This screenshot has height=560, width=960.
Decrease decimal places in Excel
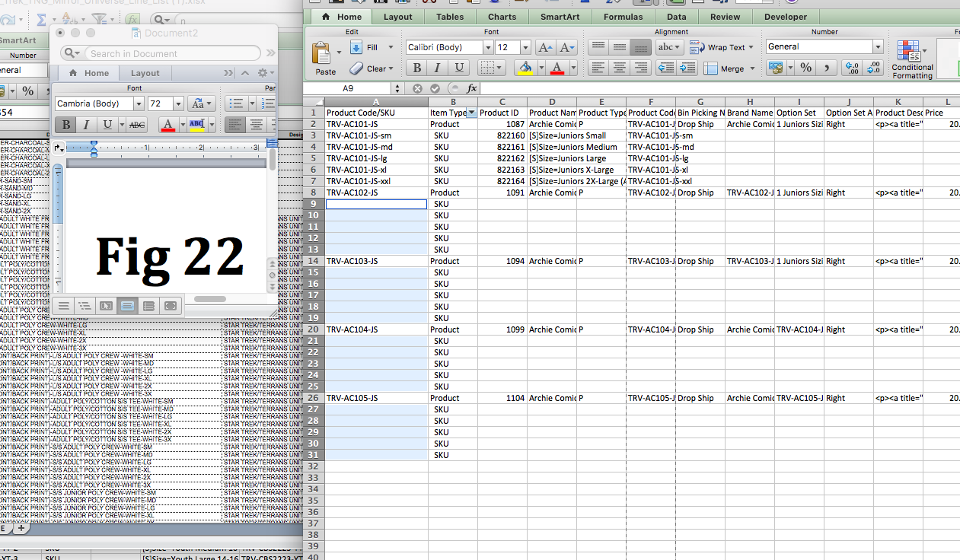874,68
